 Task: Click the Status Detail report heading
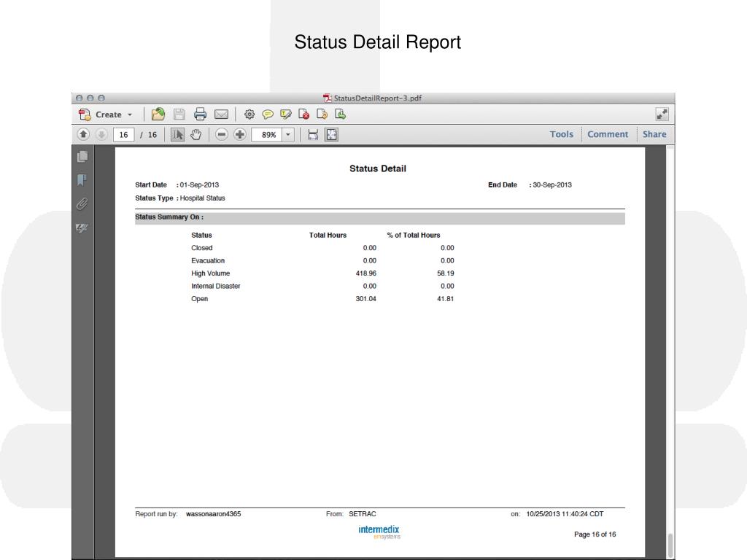pos(378,168)
